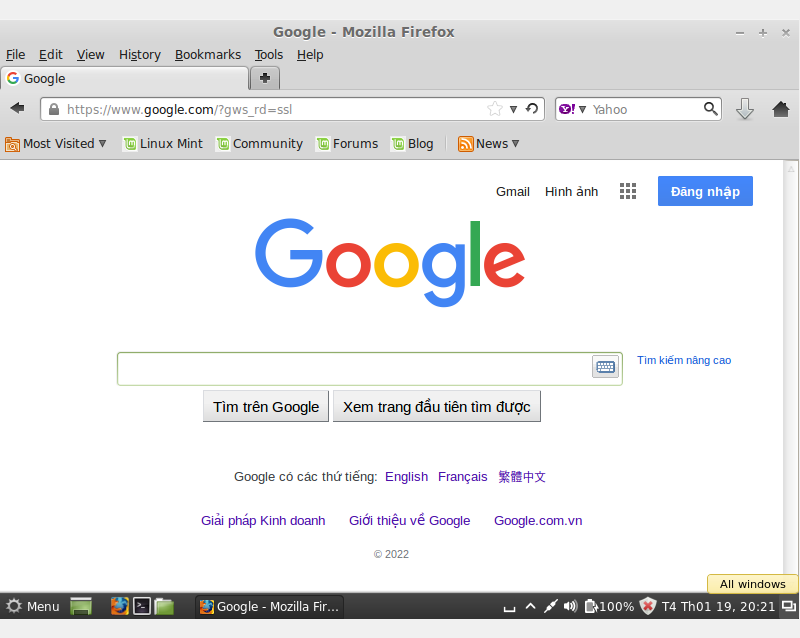Open the Tools menu

269,55
